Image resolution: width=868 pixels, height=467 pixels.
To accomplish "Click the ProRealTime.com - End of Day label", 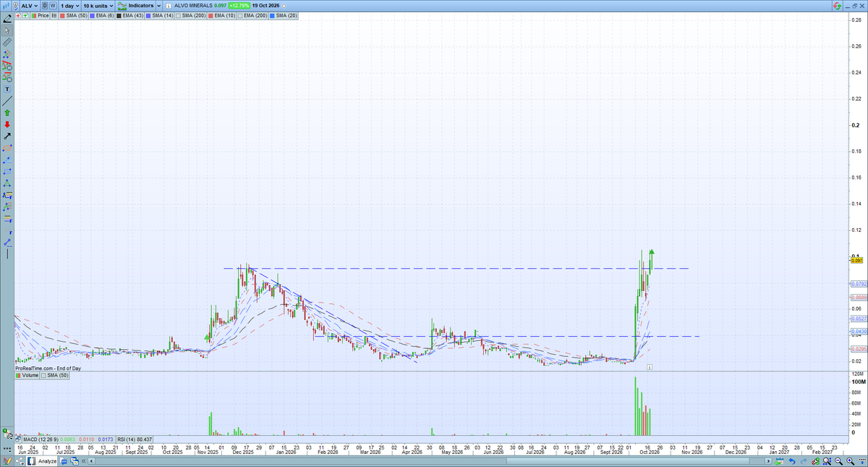I will click(48, 368).
